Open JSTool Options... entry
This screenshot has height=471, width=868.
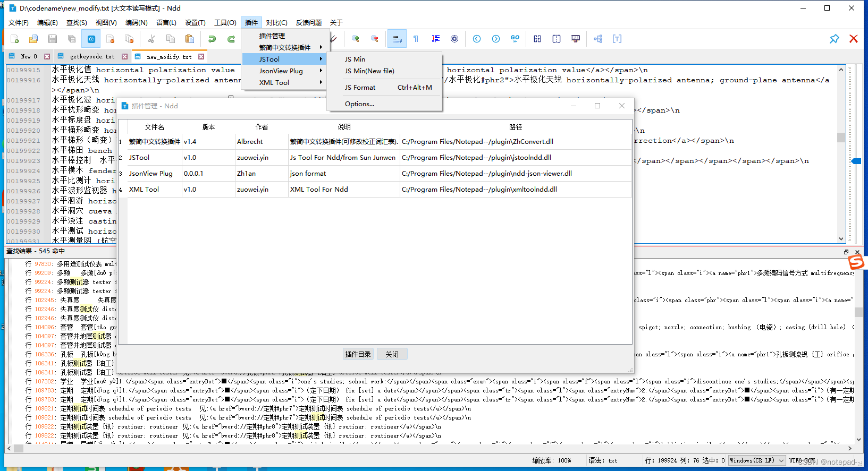point(384,104)
